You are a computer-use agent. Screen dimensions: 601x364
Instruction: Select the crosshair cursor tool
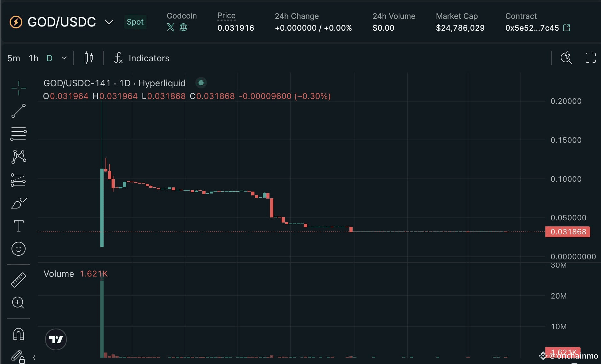point(19,88)
